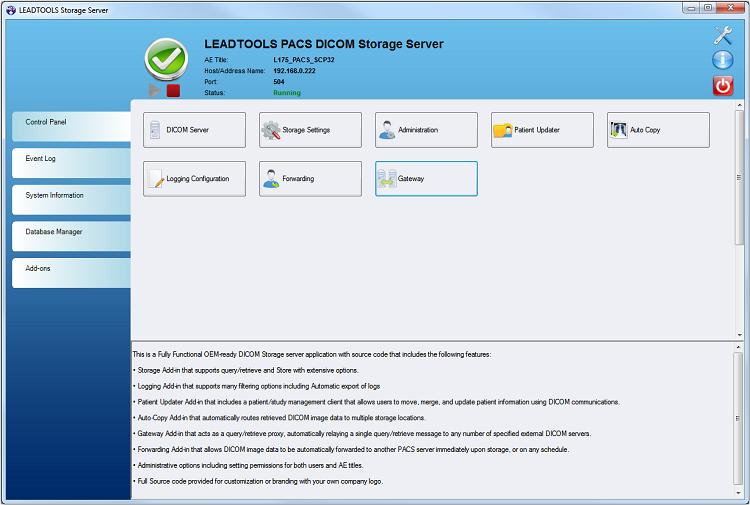
Task: Click the control panel scrollbar up arrow
Action: click(x=739, y=105)
